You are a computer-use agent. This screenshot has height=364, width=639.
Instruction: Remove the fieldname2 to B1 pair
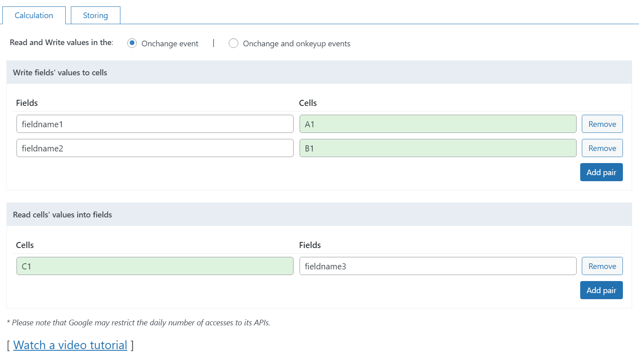[x=602, y=148]
